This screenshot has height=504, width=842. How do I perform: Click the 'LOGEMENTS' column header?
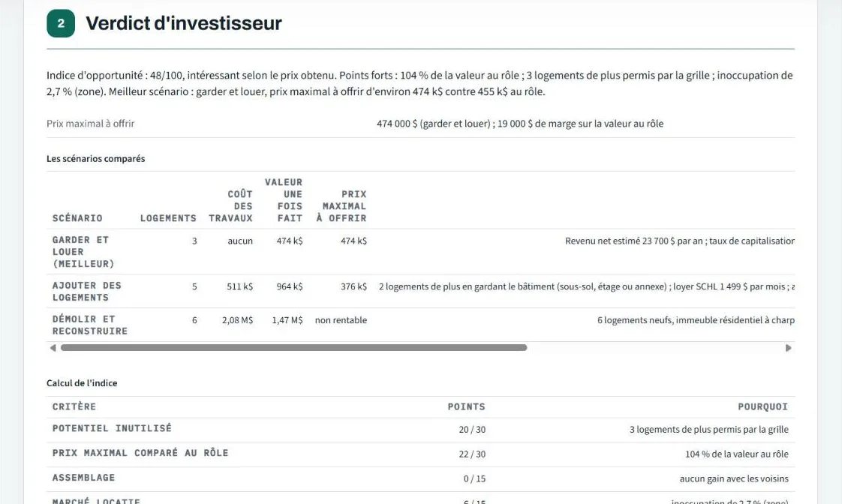(168, 218)
